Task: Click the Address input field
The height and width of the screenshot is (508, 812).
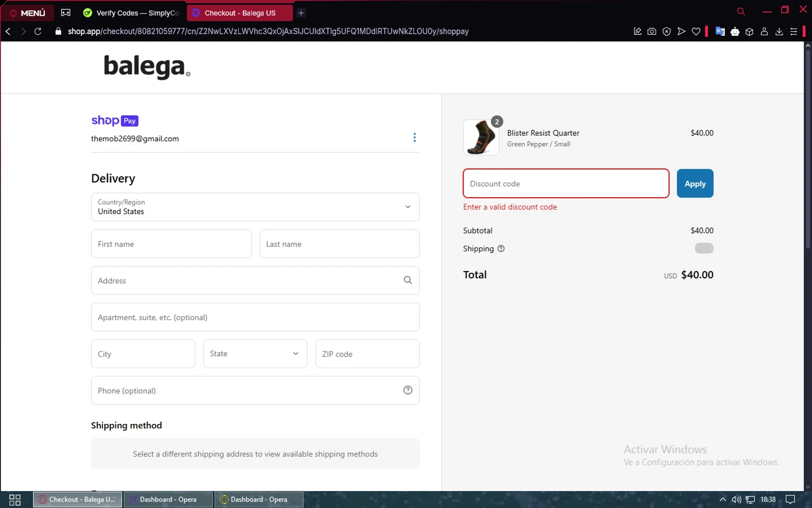Action: 255,281
